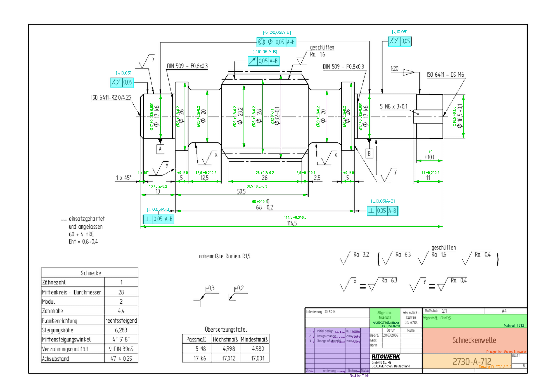Click datum label box B
This screenshot has height=392, width=554.
[x=369, y=154]
